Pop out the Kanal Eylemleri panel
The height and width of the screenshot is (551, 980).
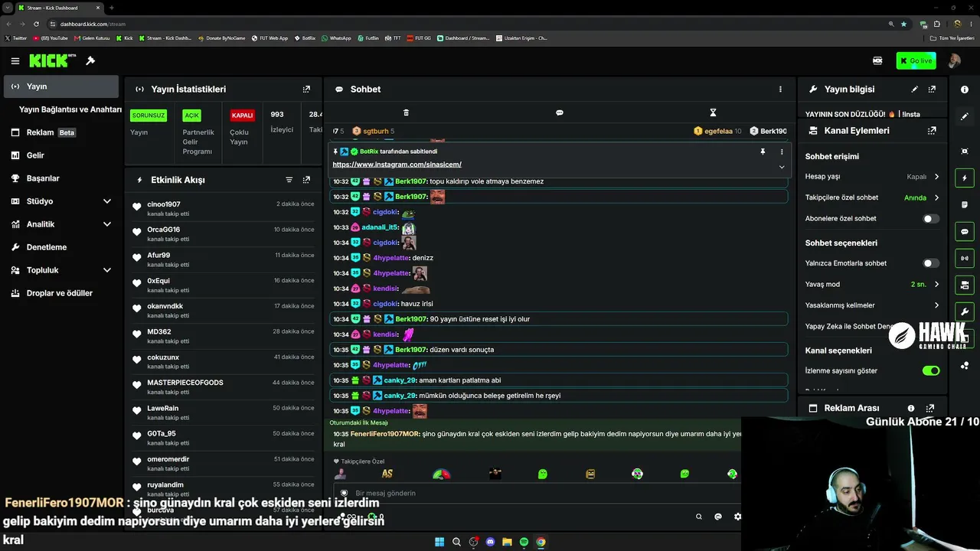point(932,131)
